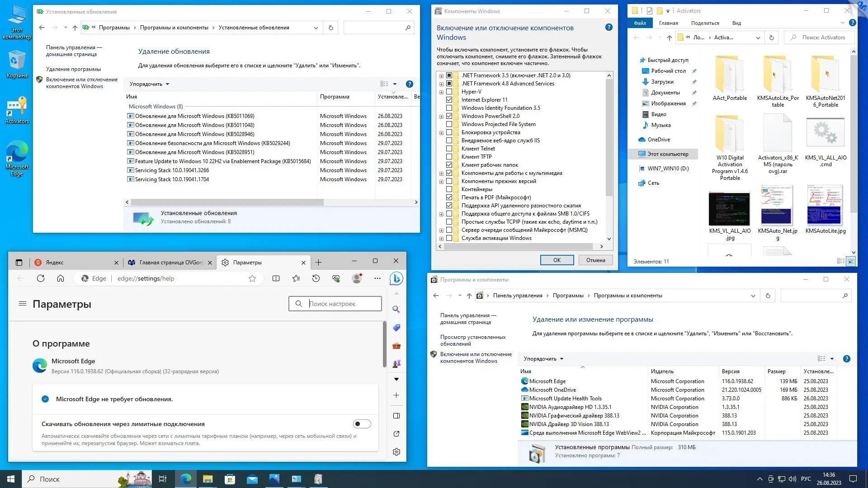Open the Вид ribbon tab in Explorer
The image size is (868, 488).
point(736,23)
